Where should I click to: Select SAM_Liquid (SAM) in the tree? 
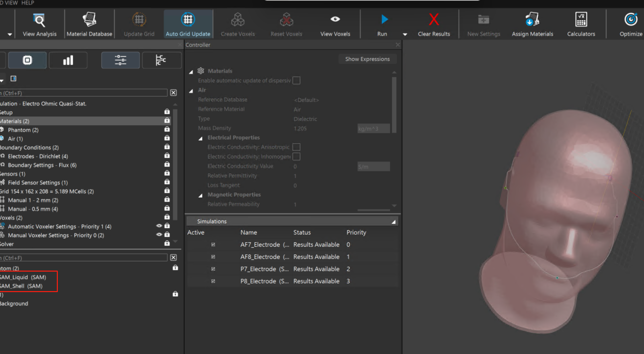pos(23,277)
